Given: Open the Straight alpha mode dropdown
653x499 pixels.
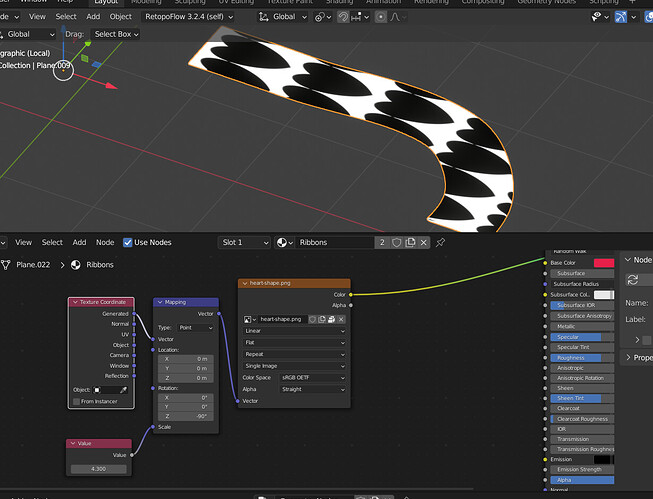Looking at the screenshot, I should pyautogui.click(x=312, y=389).
